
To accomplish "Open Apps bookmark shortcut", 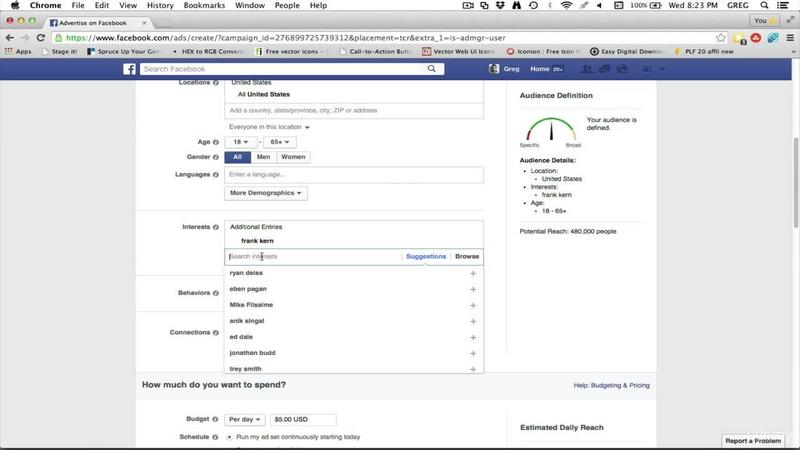I will coord(18,52).
